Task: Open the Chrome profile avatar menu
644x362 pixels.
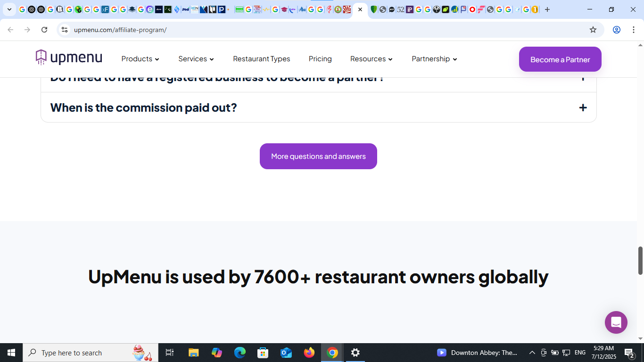Action: click(x=617, y=30)
